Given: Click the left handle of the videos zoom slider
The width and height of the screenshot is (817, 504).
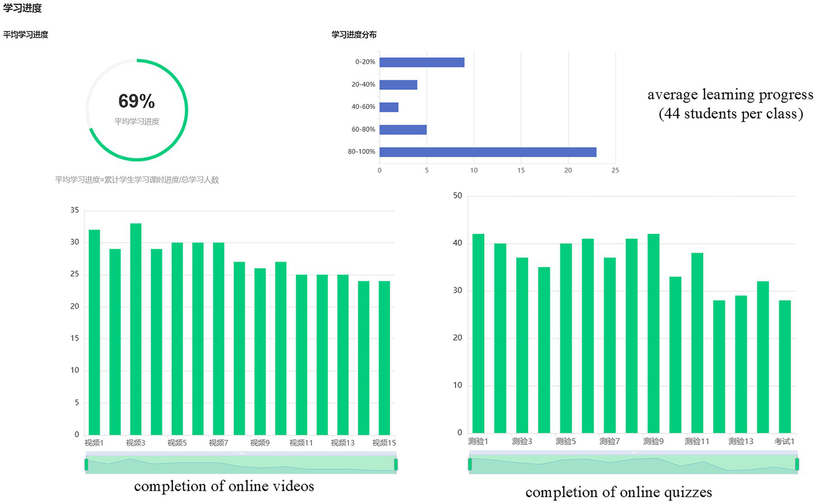Looking at the screenshot, I should pos(86,465).
